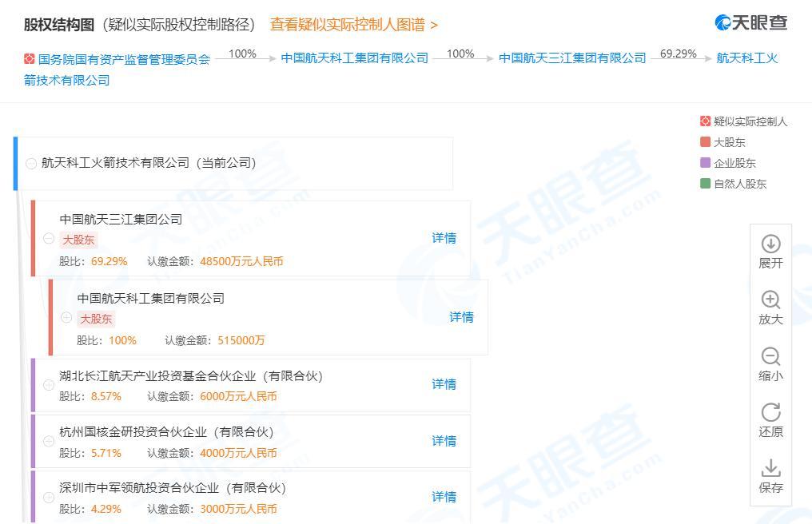This screenshot has width=812, height=524.
Task: Click the 69.29% label on control path arrow
Action: 679,54
